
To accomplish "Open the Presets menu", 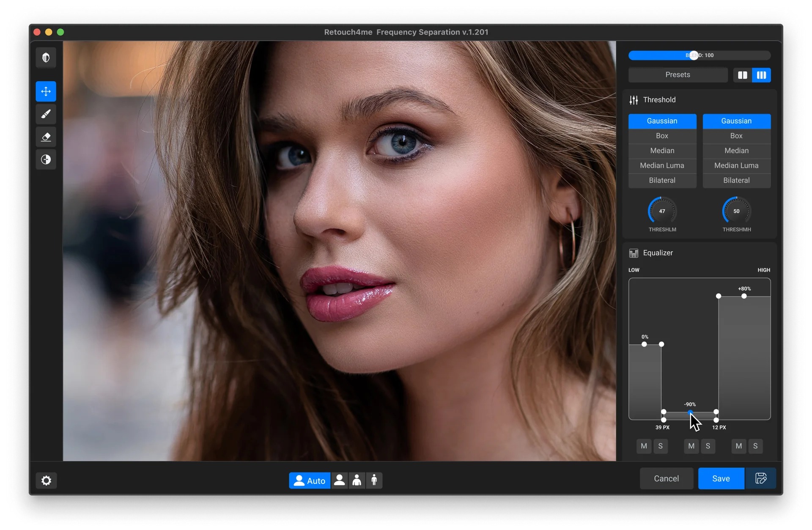I will pyautogui.click(x=678, y=75).
